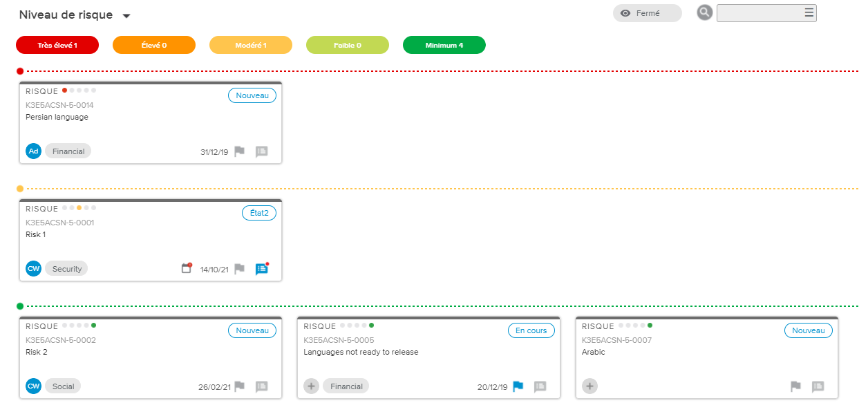
Task: Click the calendar icon on Risk 1 card
Action: [x=186, y=268]
